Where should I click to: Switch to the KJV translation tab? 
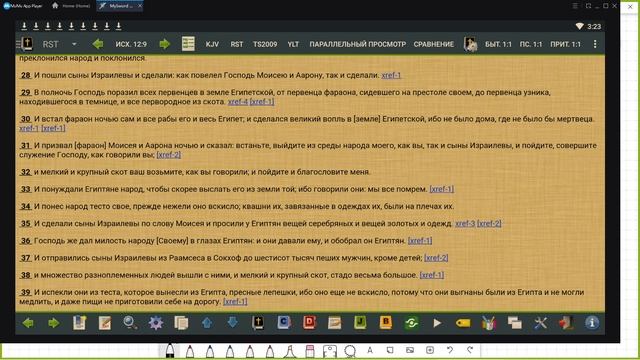point(212,44)
